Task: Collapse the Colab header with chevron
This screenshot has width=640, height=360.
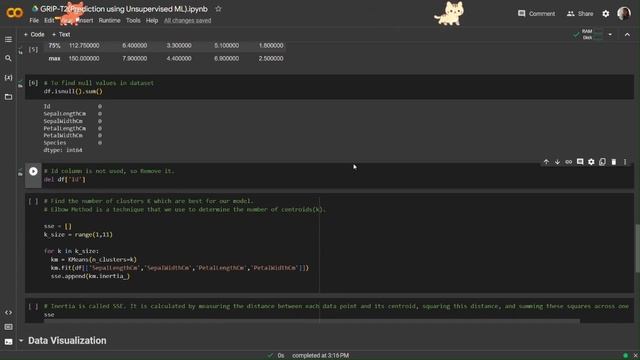Action: pyautogui.click(x=627, y=35)
